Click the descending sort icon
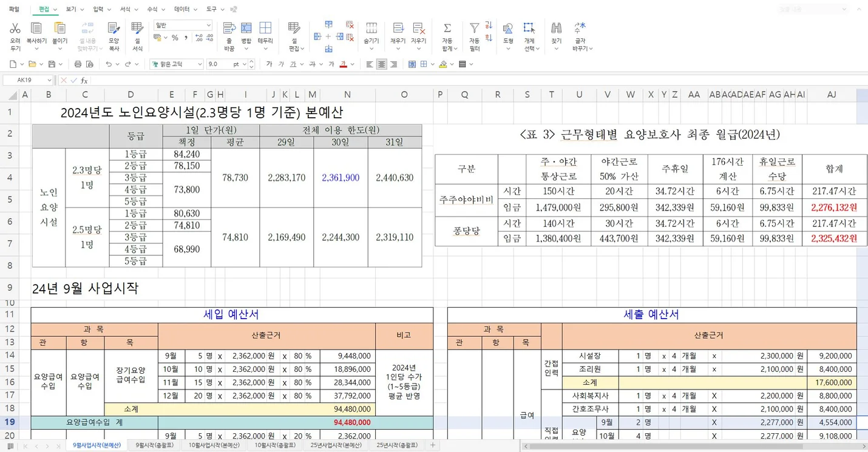868x452 pixels. tap(489, 36)
